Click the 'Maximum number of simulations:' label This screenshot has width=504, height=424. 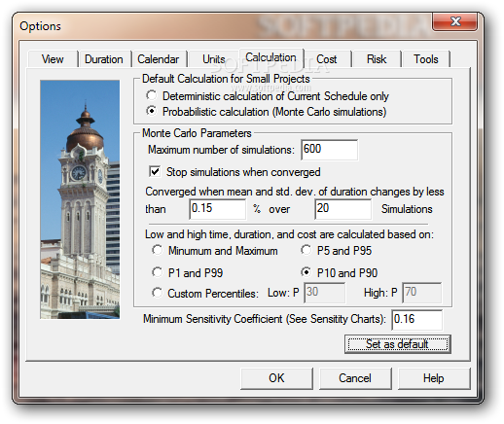[x=221, y=150]
